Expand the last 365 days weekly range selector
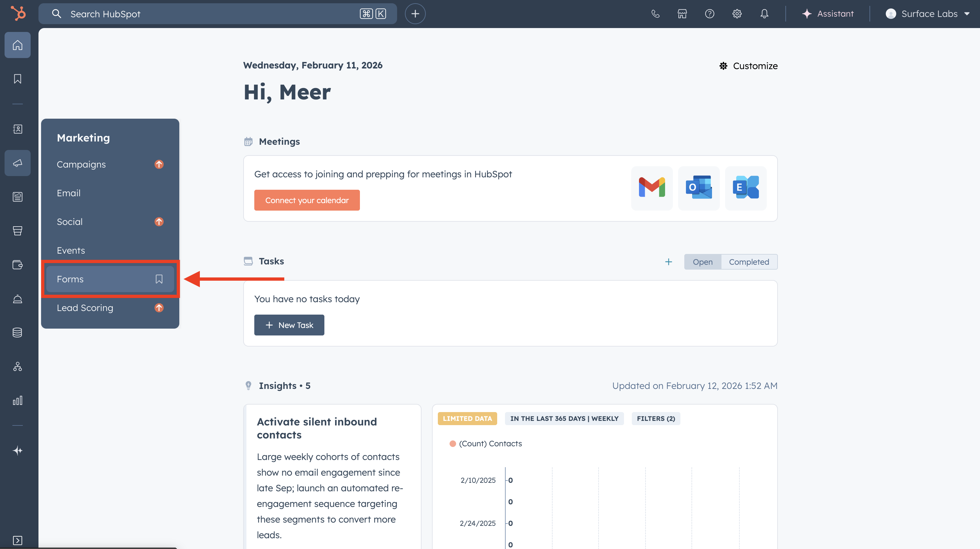The height and width of the screenshot is (549, 980). pyautogui.click(x=564, y=419)
